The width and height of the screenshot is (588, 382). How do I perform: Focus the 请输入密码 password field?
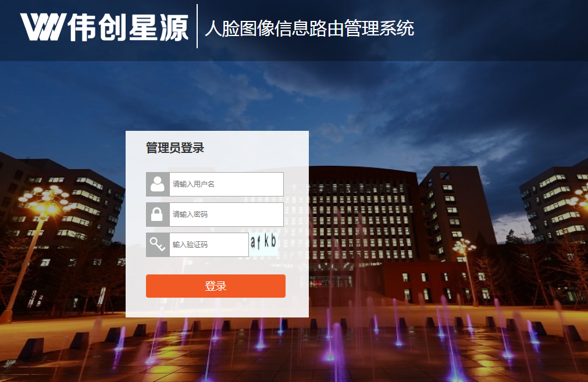tap(226, 215)
